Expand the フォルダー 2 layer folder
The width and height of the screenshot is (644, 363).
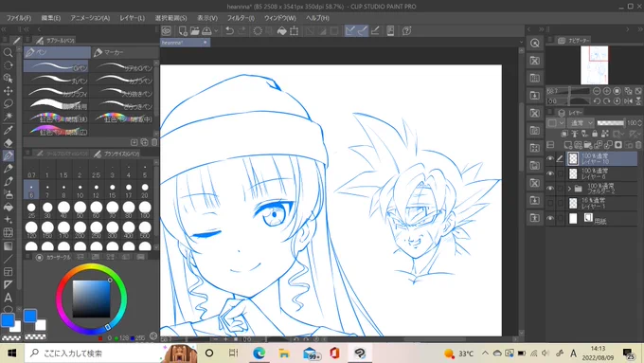[569, 189]
